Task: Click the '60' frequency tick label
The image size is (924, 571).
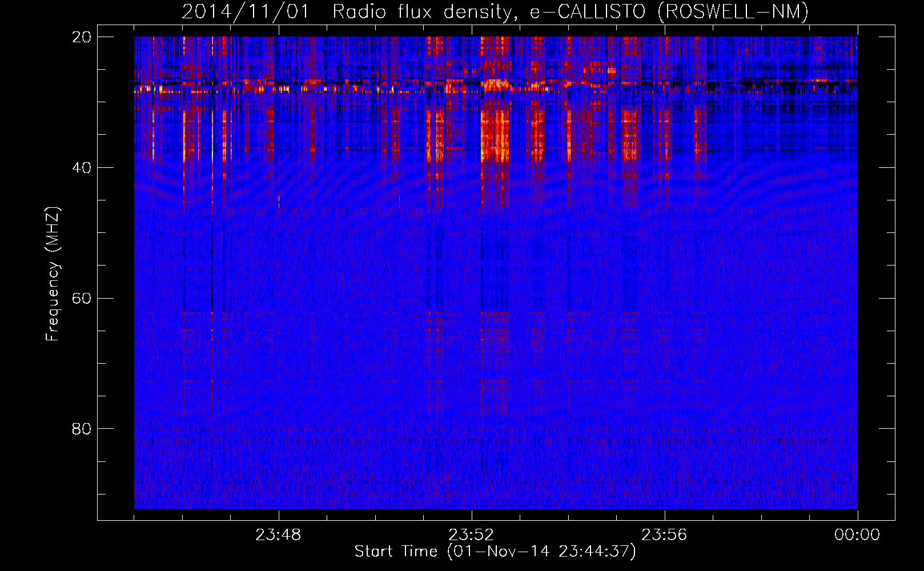Action: pyautogui.click(x=82, y=299)
